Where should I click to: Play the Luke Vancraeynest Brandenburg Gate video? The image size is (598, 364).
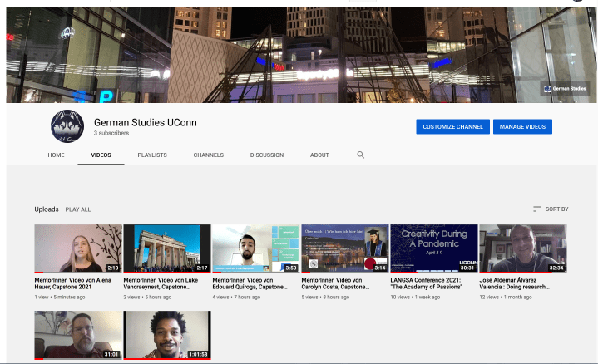coord(166,248)
